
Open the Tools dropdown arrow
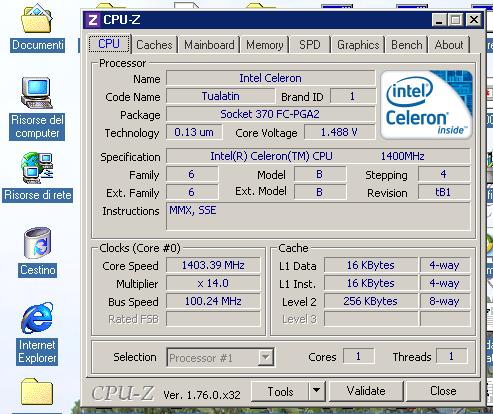point(316,390)
